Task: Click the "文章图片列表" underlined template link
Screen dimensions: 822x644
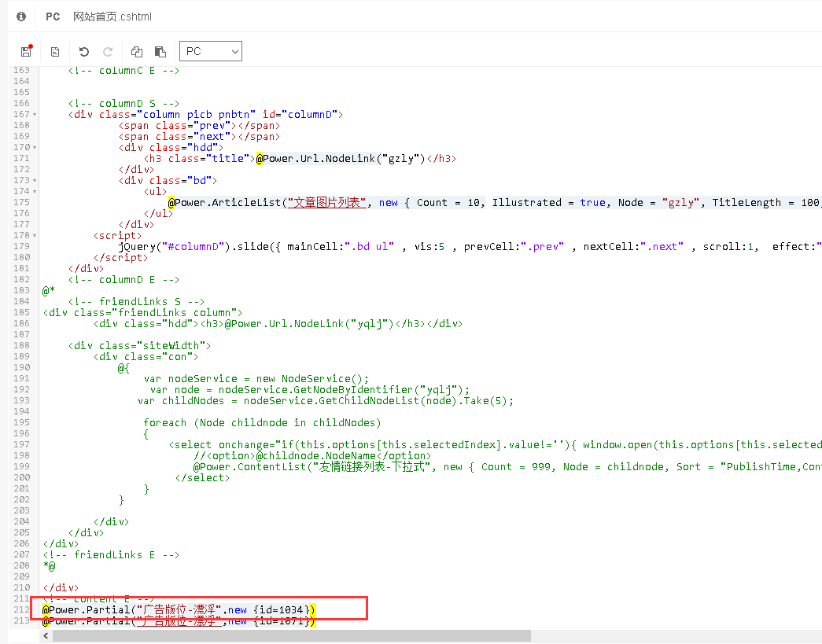Action: coord(326,203)
